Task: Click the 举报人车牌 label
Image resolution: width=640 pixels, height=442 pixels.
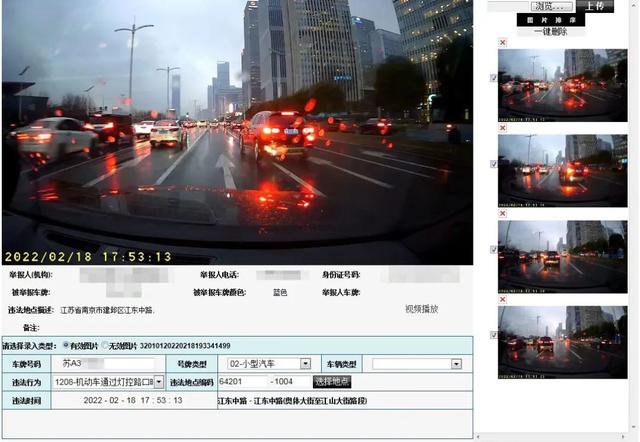Action: [x=341, y=293]
